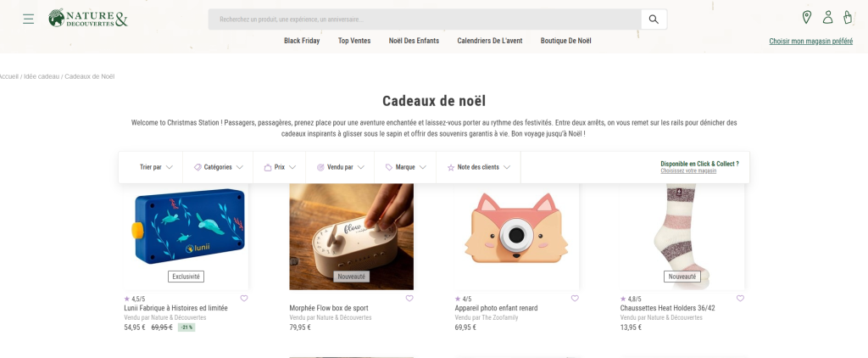
Task: Toggle wishlist heart for Chaussettes Heat Holders
Action: (x=740, y=298)
